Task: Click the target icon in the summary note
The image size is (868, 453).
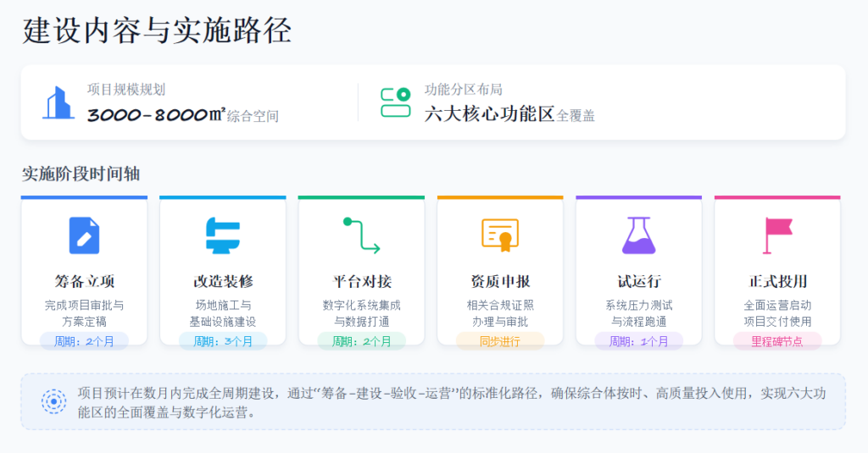Action: tap(54, 401)
